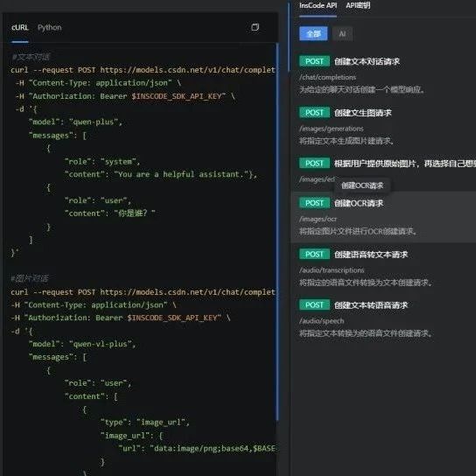This screenshot has width=476, height=476.
Task: Click the code panel vertical scrollbar
Action: pos(277,232)
